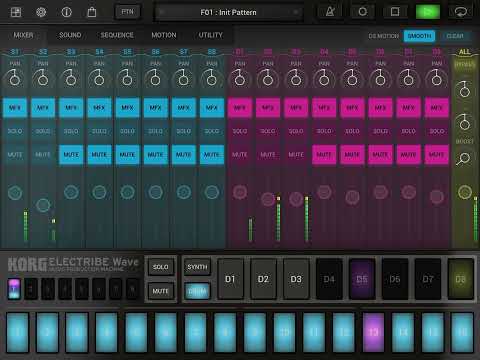
Task: Toggle step 1 on the sequencer
Action: [18, 332]
